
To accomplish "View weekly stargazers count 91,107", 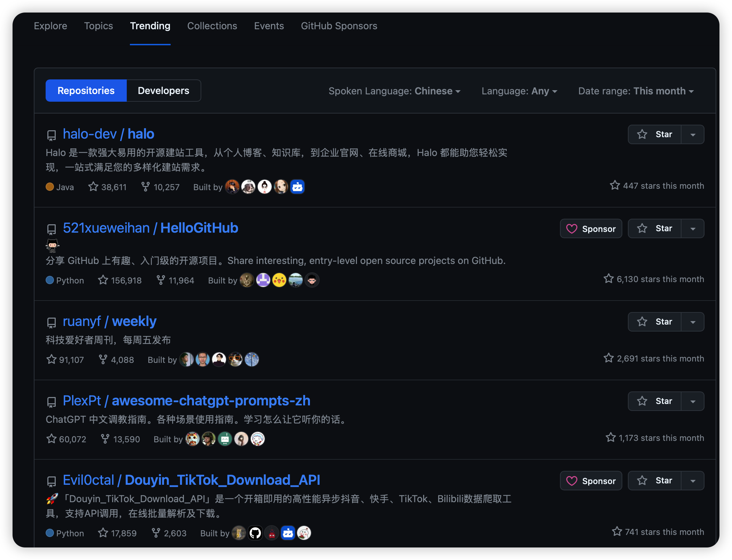I will (x=65, y=360).
